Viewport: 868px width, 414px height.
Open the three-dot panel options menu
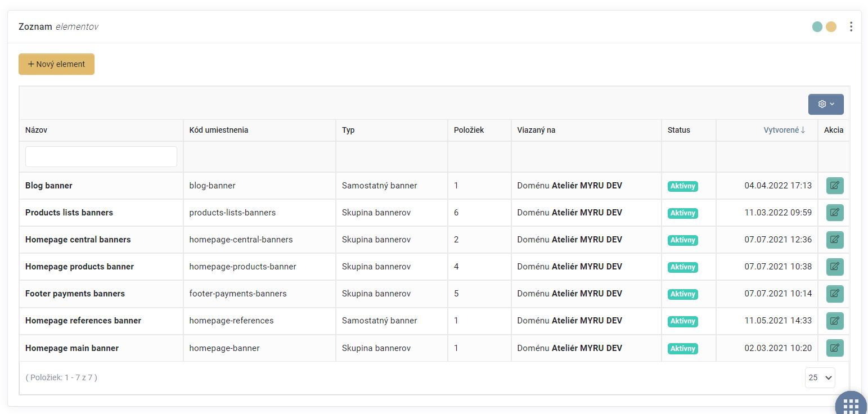pyautogui.click(x=851, y=26)
